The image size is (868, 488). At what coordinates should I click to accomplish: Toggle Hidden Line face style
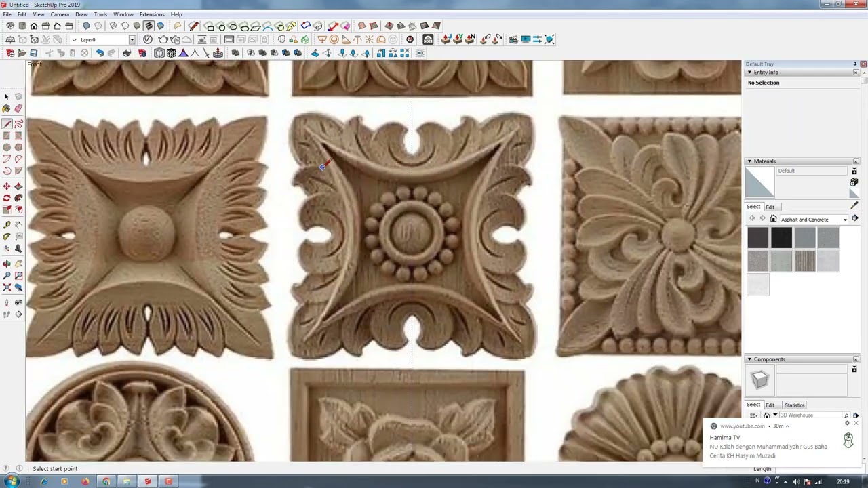(125, 26)
